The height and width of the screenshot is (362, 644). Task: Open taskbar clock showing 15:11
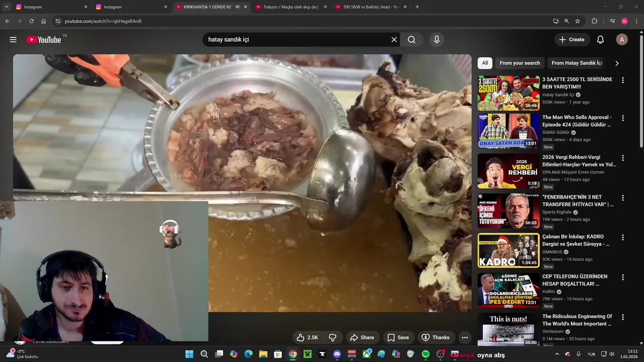tap(628, 354)
